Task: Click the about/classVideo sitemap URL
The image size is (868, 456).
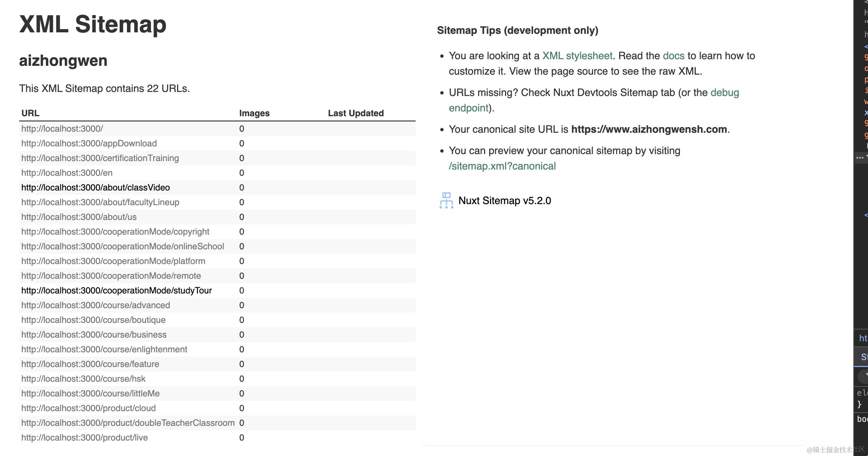Action: [x=95, y=188]
